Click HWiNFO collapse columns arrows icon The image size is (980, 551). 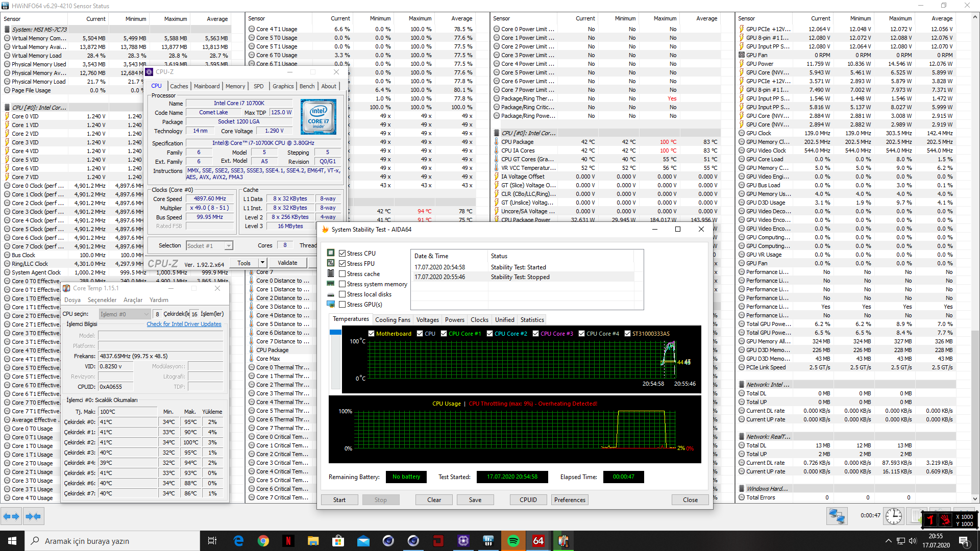click(33, 516)
